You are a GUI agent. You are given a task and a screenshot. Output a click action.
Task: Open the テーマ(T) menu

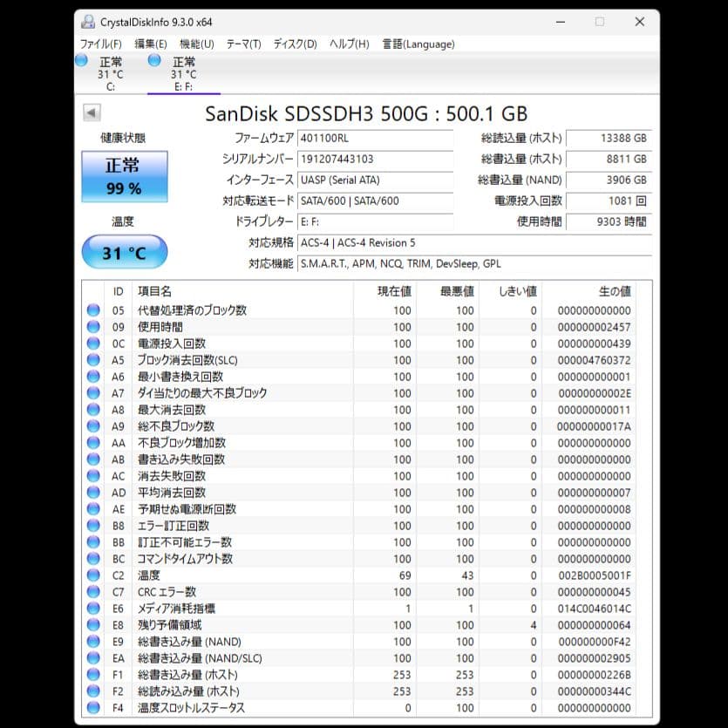click(244, 44)
